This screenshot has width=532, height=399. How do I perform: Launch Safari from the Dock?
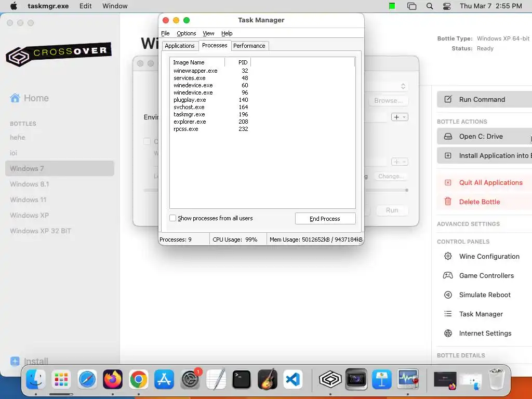pyautogui.click(x=87, y=379)
